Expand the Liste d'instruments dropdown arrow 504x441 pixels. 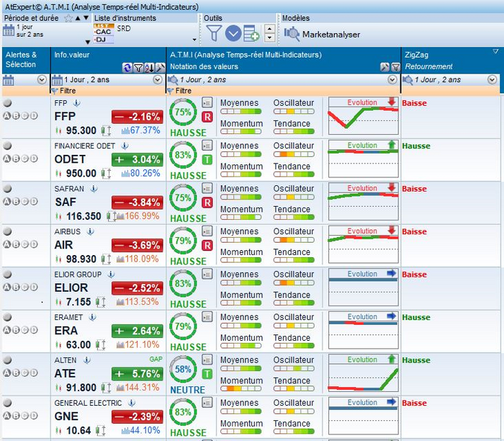click(194, 40)
